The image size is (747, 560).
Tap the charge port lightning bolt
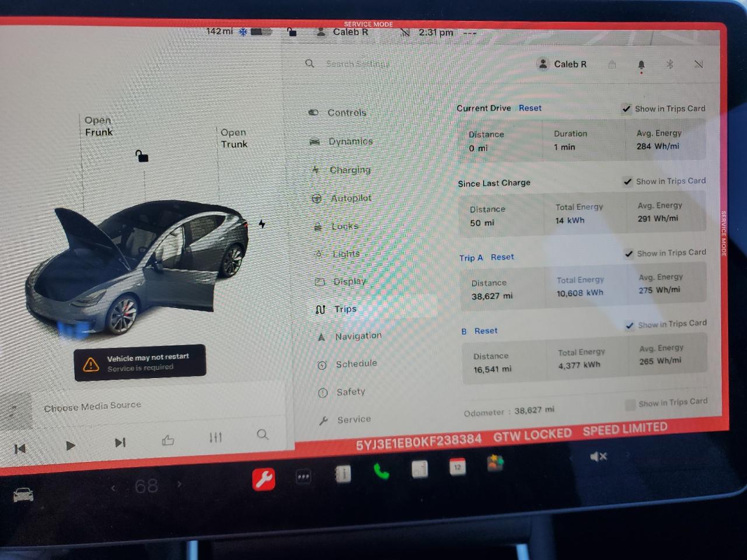click(262, 223)
